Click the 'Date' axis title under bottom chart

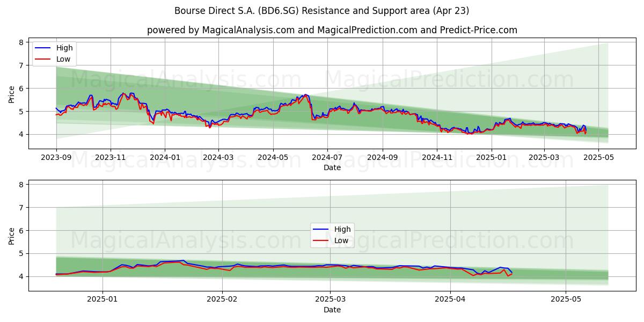point(332,310)
